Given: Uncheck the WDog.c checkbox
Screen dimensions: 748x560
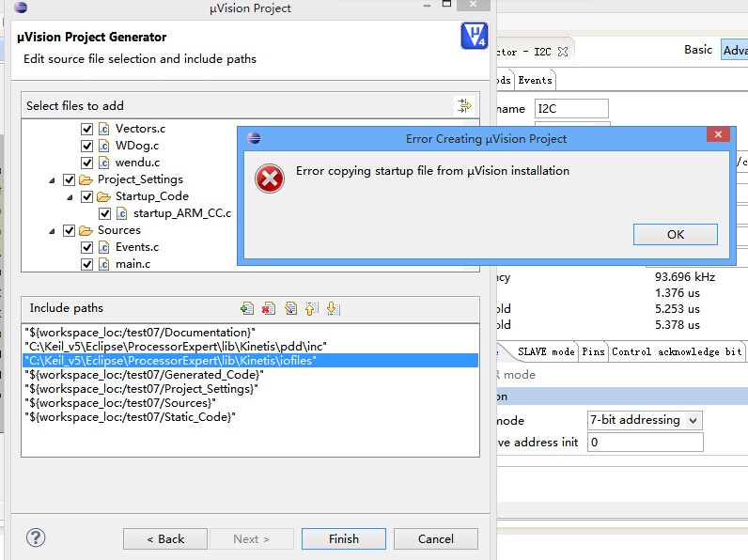Looking at the screenshot, I should point(86,146).
